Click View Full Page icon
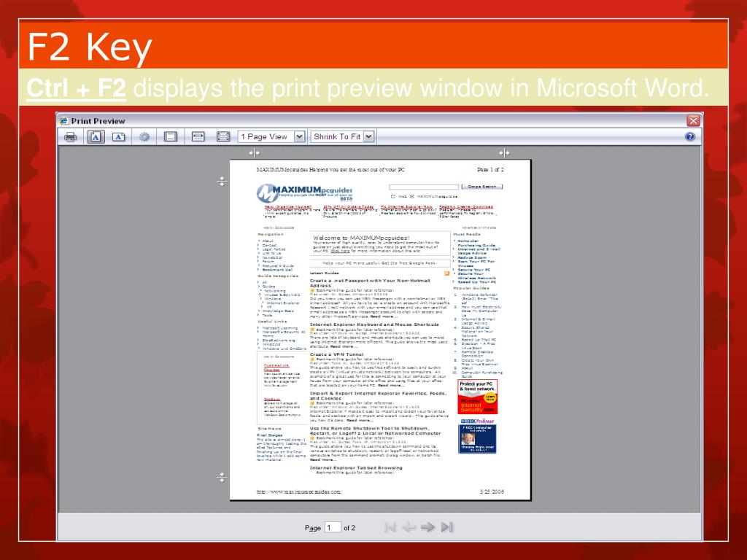The width and height of the screenshot is (747, 560). [x=223, y=137]
